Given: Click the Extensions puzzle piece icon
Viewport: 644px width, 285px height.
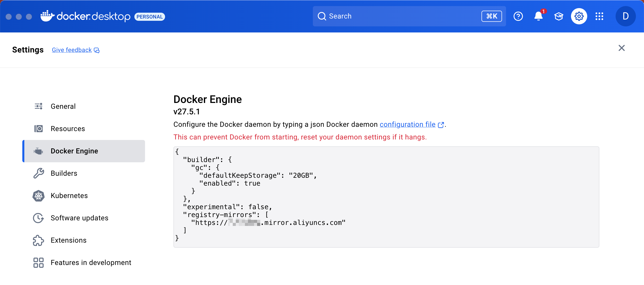Looking at the screenshot, I should click(x=39, y=240).
